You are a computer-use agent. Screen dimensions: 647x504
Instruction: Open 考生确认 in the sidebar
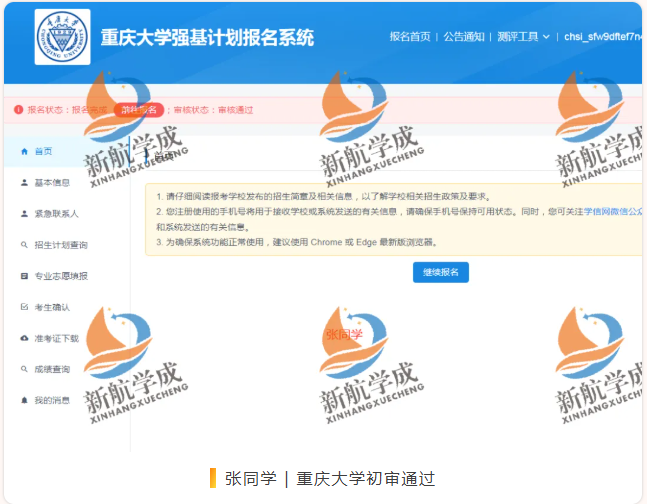coord(52,307)
